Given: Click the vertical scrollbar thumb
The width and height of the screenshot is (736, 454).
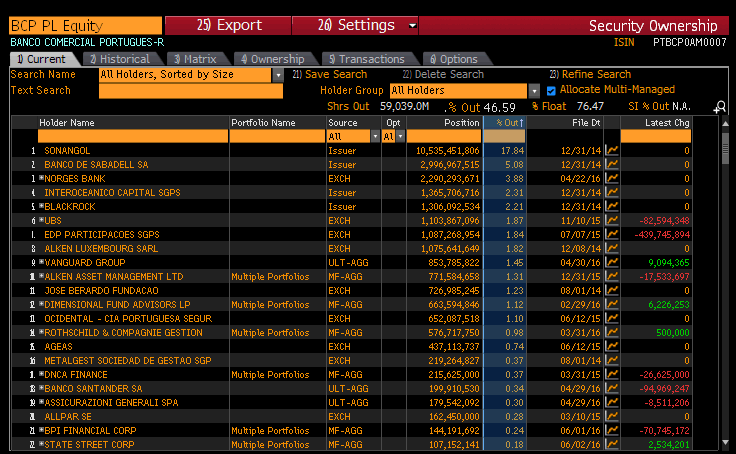Looking at the screenshot, I should coord(725,148).
